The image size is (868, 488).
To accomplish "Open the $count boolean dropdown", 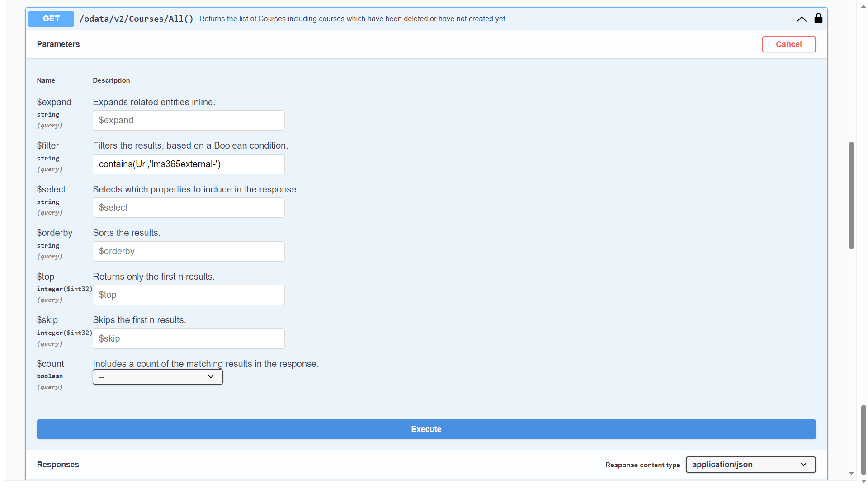I will (x=157, y=377).
